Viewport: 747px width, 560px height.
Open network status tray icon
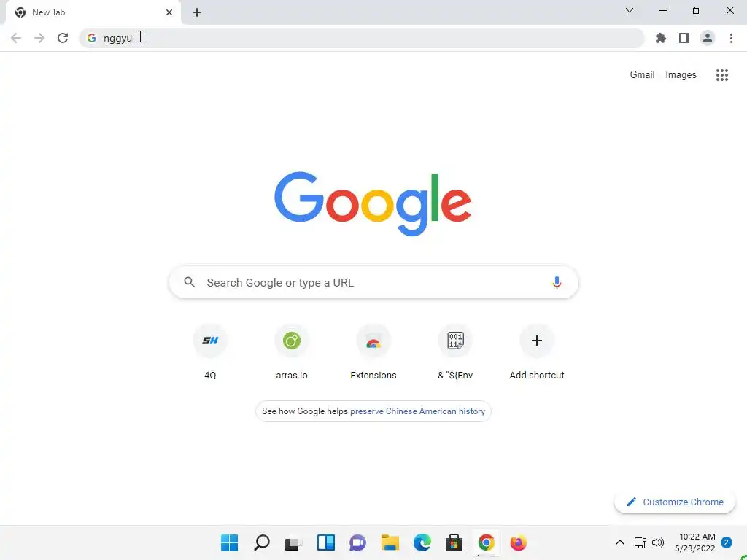(640, 542)
